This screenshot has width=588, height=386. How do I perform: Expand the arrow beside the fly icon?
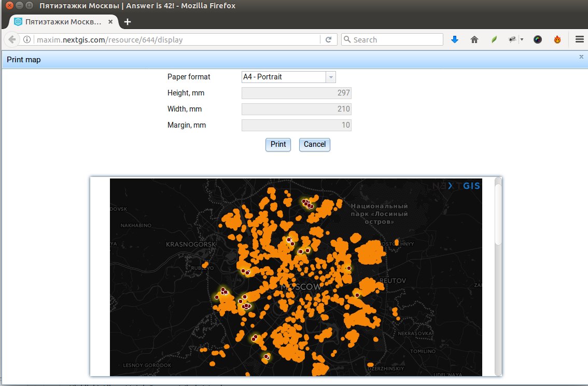pyautogui.click(x=522, y=39)
